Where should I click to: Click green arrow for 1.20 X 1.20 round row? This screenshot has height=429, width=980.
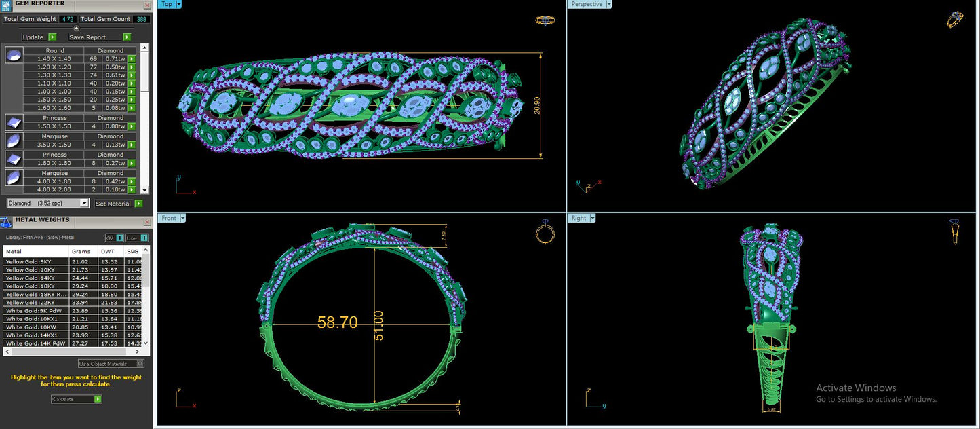coord(132,67)
